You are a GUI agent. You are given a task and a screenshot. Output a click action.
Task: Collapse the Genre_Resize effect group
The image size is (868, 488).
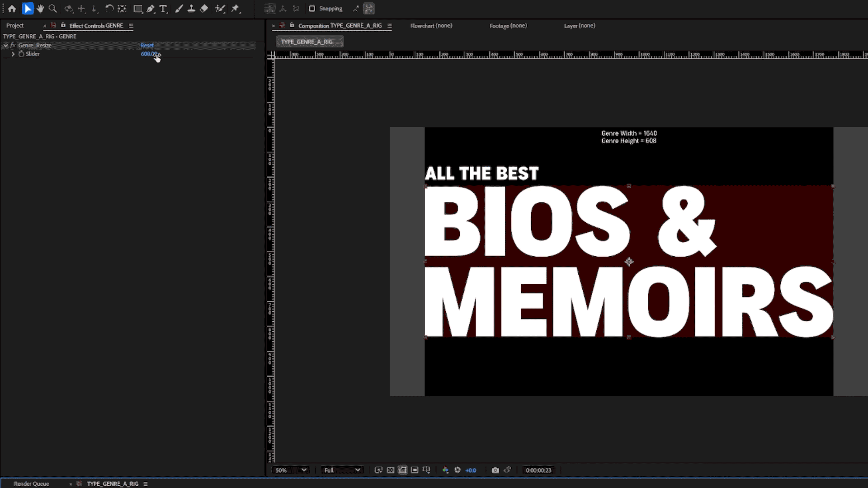tap(5, 45)
